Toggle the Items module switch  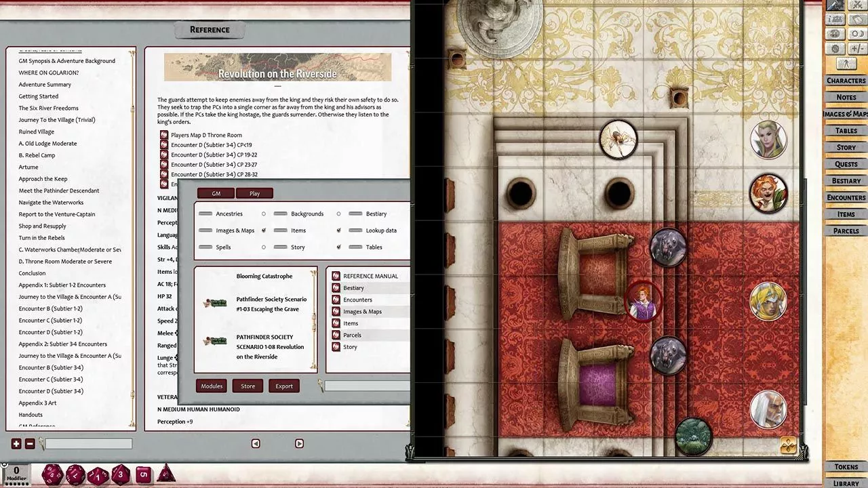tap(280, 230)
